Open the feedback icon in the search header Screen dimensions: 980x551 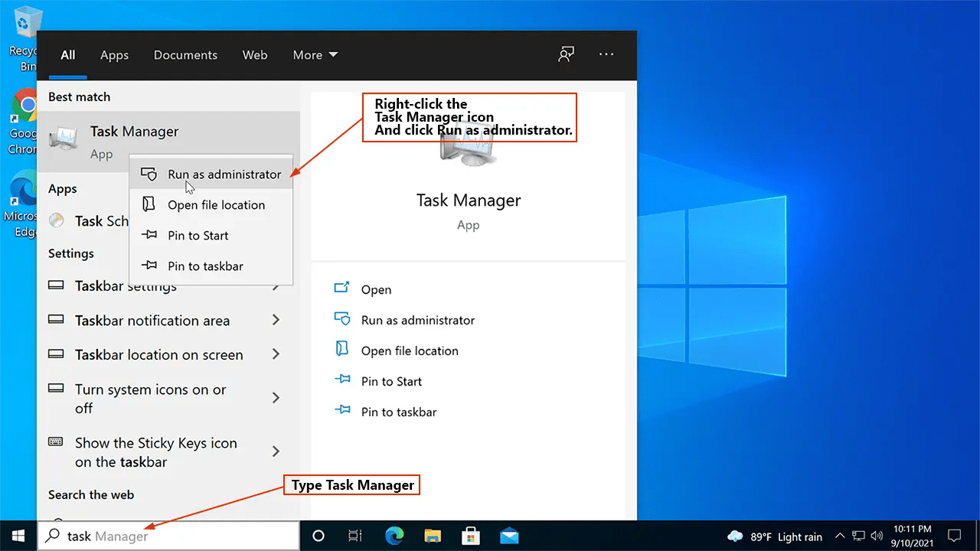point(566,55)
